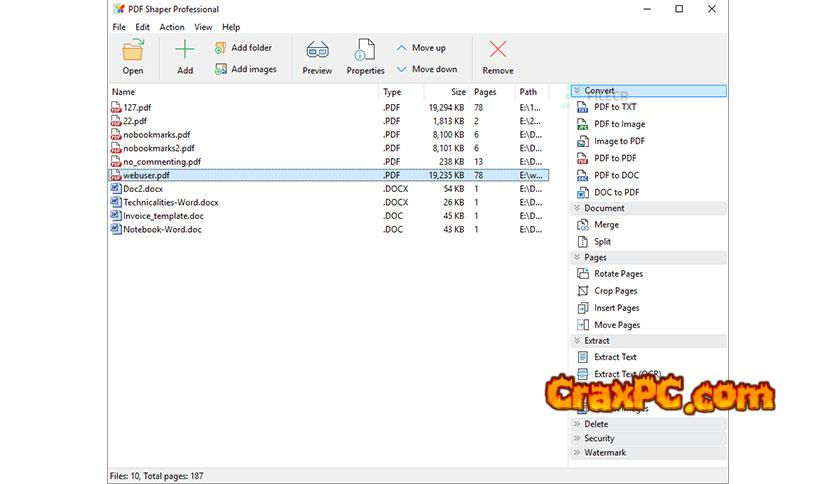Expand the Security section
The image size is (836, 484).
pyautogui.click(x=599, y=438)
